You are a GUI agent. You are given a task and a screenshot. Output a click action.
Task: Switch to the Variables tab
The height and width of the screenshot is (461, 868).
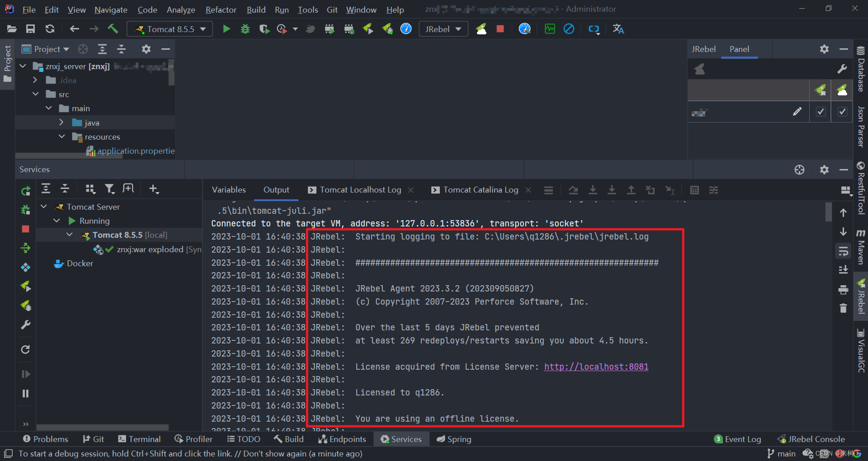[x=229, y=190]
